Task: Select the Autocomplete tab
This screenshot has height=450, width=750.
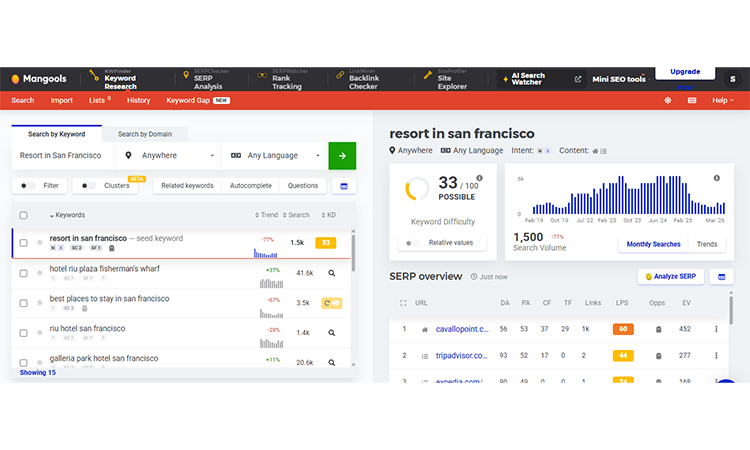Action: [251, 186]
